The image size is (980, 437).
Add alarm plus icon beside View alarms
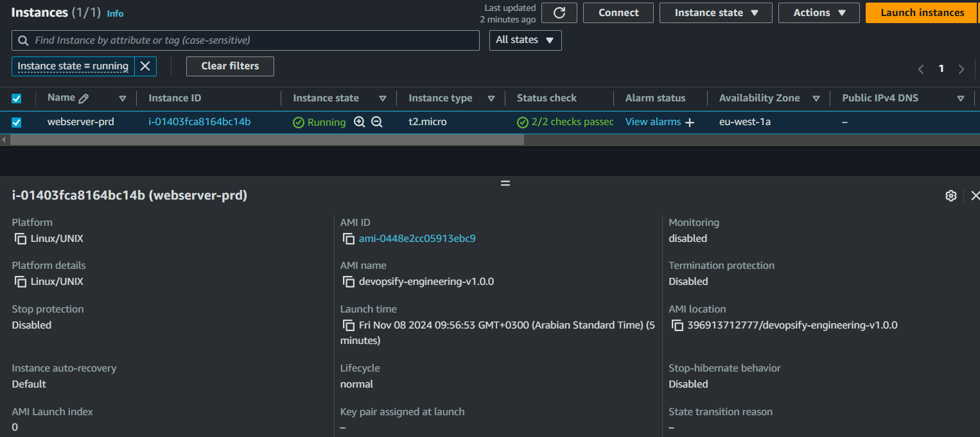(690, 123)
